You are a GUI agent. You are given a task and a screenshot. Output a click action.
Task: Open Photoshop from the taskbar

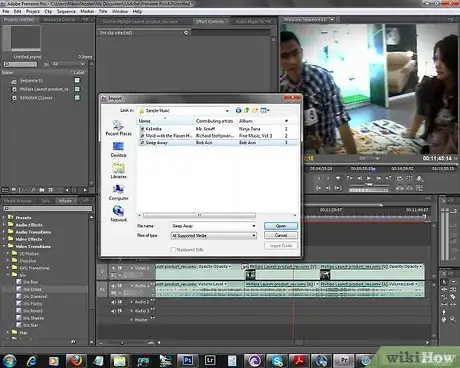pyautogui.click(x=188, y=360)
